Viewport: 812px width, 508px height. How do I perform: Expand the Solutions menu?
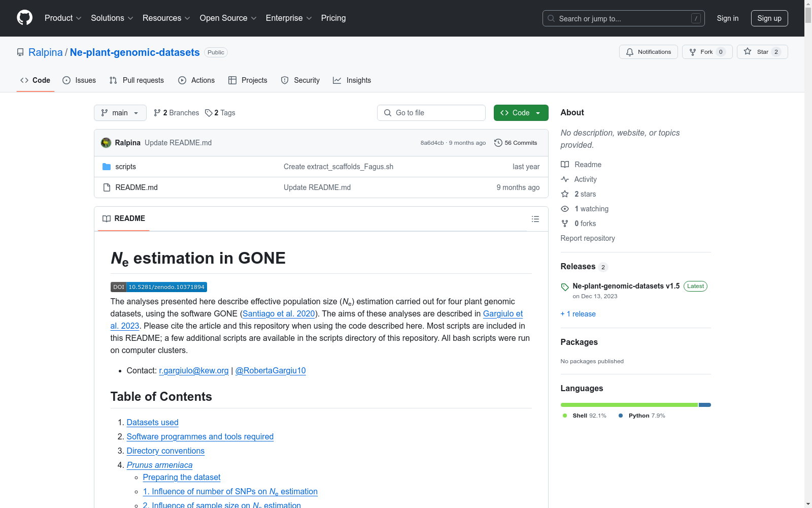112,18
